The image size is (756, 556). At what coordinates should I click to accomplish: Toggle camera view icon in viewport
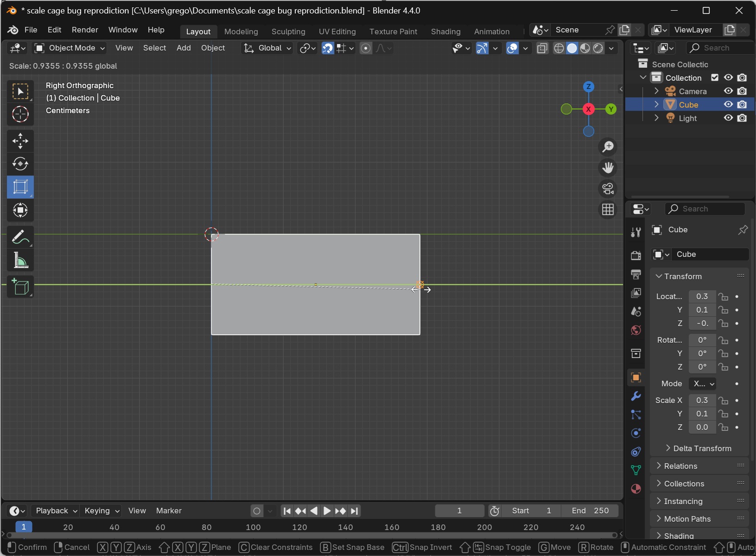pos(608,189)
